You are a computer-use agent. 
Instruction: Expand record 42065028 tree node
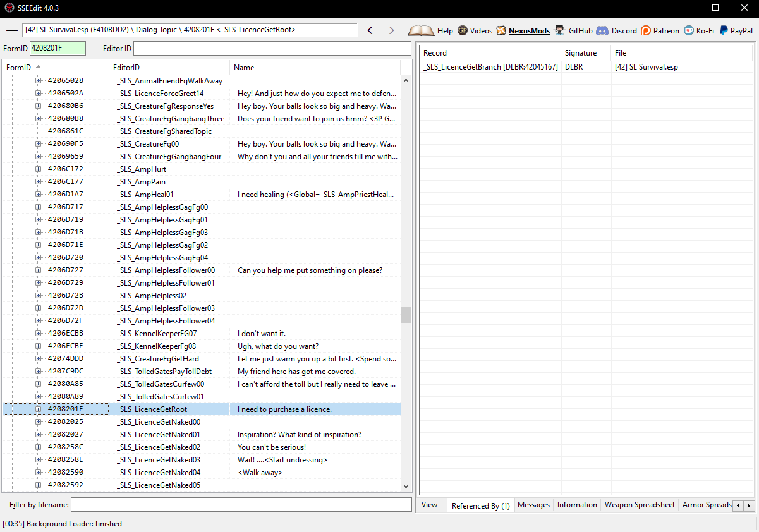pos(38,80)
